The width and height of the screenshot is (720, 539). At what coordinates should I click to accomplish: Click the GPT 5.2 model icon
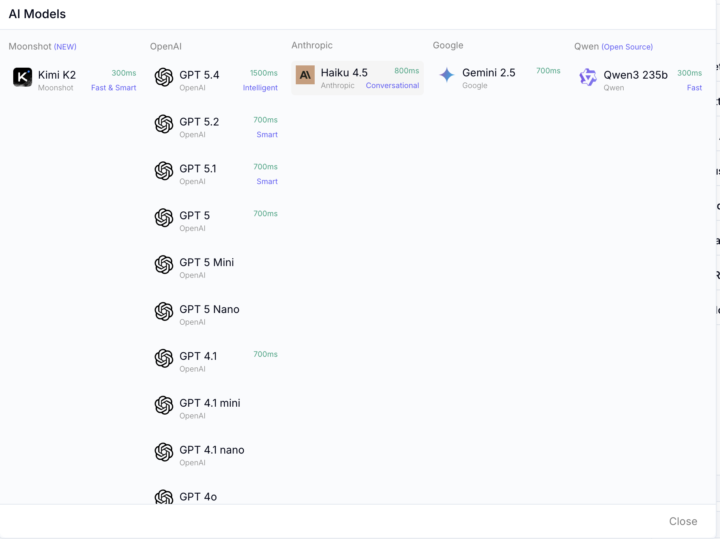tap(164, 124)
